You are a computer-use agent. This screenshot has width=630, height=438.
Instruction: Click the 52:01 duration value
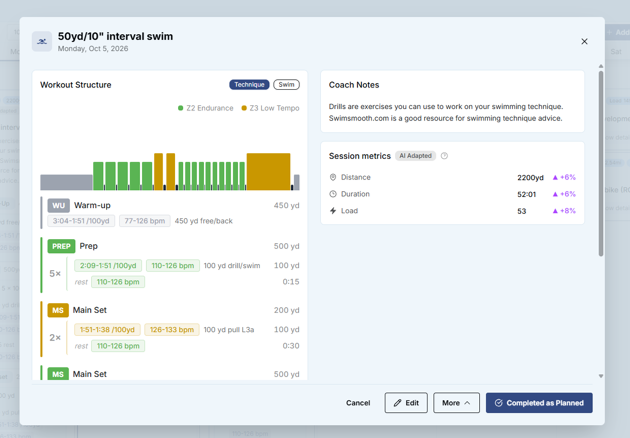click(527, 194)
